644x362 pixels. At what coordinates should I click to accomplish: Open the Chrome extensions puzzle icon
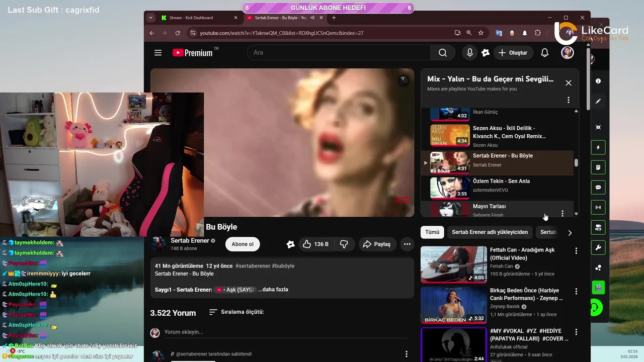(x=538, y=33)
